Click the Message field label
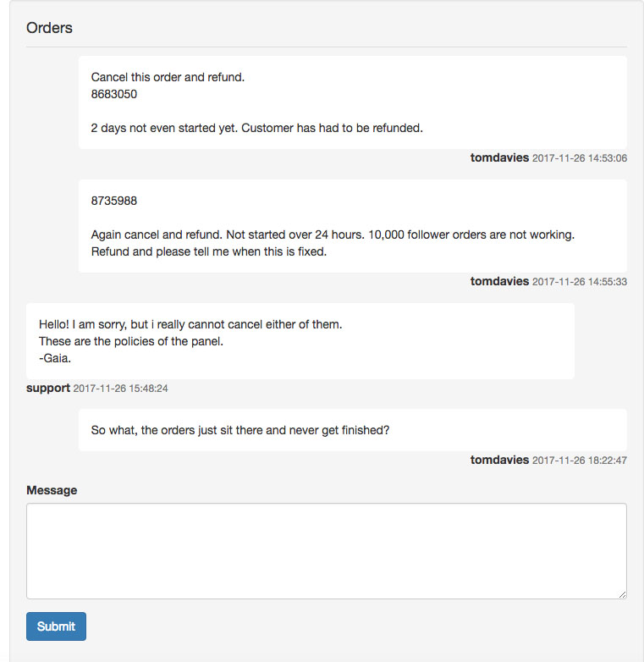The width and height of the screenshot is (644, 662). tap(52, 490)
